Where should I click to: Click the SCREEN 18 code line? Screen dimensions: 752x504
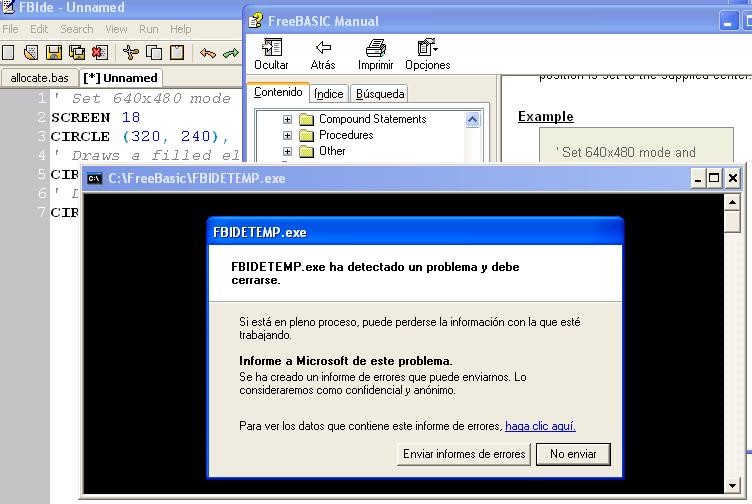95,117
